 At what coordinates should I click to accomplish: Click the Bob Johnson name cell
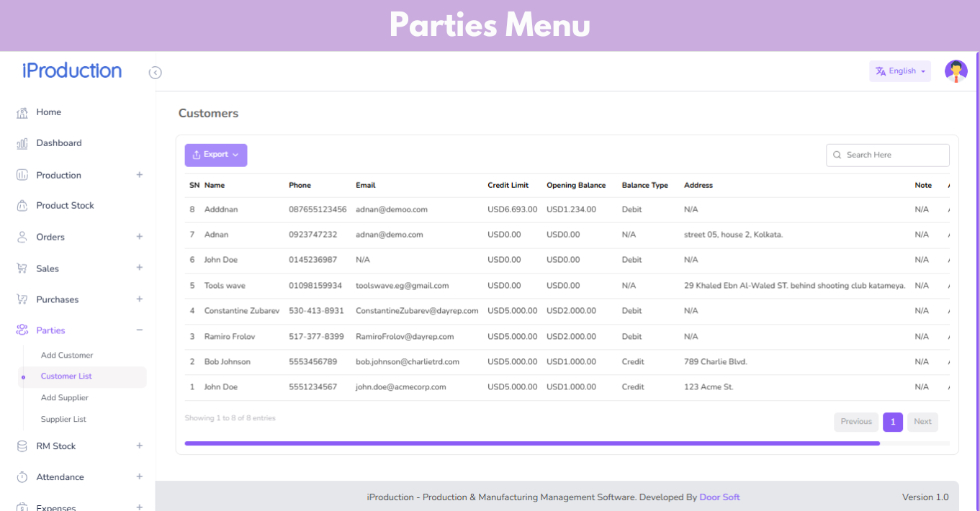tap(228, 362)
